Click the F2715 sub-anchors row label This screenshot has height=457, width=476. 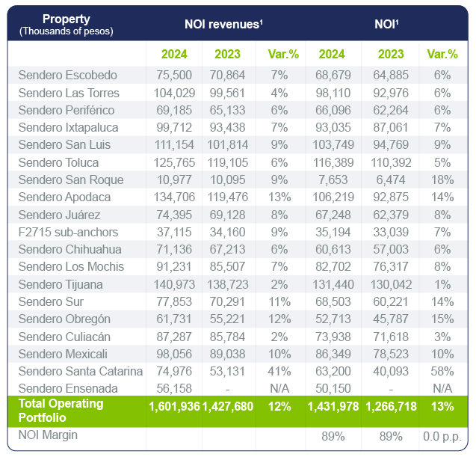[x=64, y=232]
